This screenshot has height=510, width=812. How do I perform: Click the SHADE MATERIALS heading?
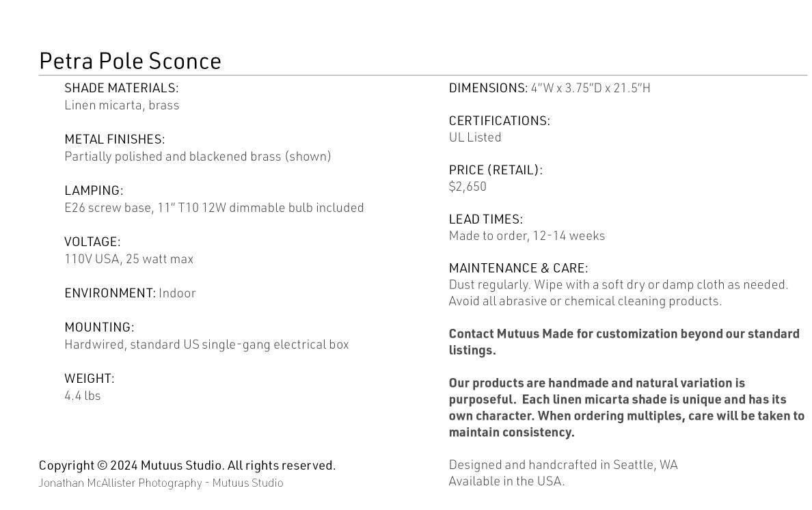click(121, 88)
